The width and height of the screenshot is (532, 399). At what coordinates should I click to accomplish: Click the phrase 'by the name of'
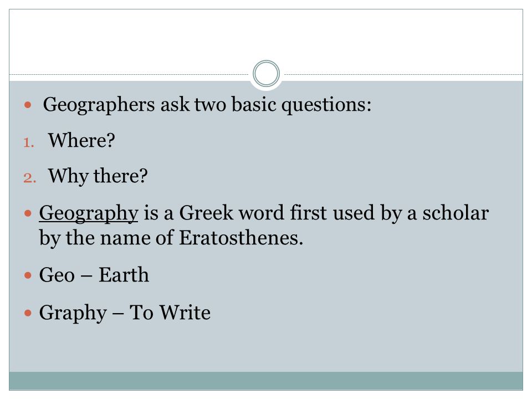pyautogui.click(x=106, y=238)
